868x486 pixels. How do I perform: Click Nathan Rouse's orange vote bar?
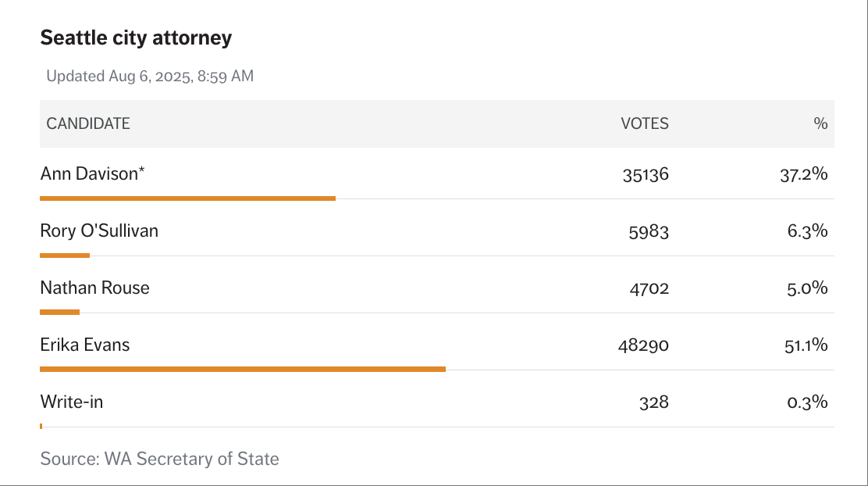60,313
